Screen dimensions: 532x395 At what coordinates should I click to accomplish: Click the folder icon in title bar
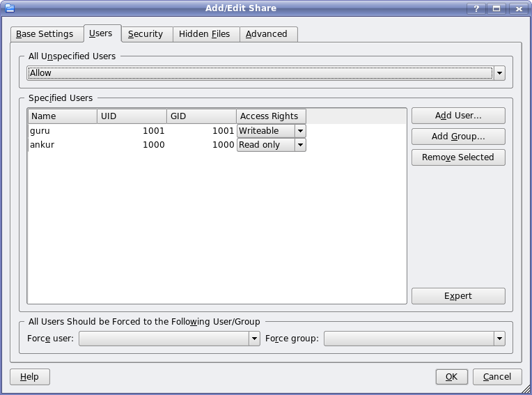[8, 8]
